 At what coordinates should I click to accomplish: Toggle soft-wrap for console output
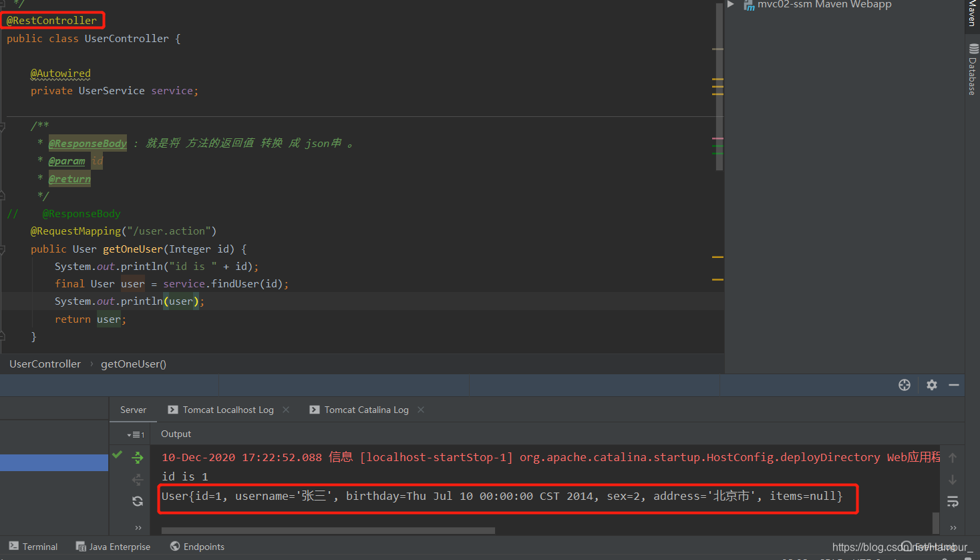tap(953, 502)
